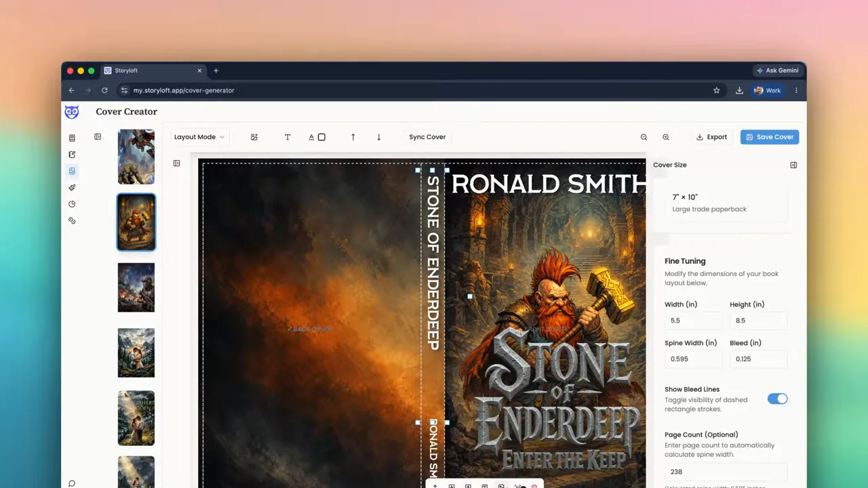Select the Text tool (T) icon
This screenshot has height=488, width=868.
[x=288, y=137]
